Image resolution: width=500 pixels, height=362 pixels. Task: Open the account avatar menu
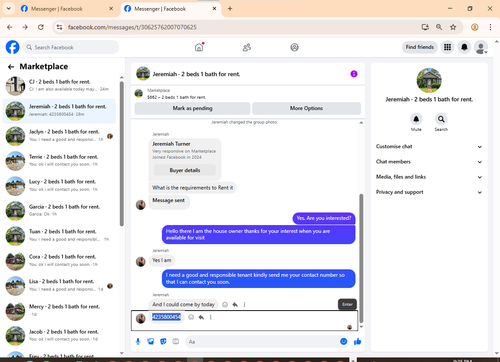481,47
